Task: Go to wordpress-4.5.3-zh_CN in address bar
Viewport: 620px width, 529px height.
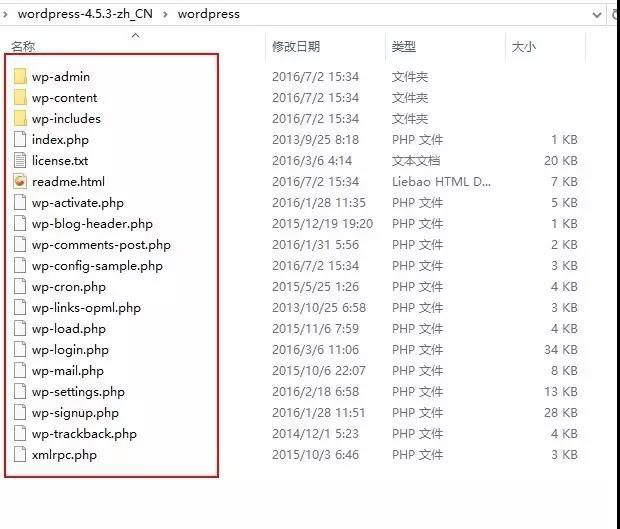Action: (85, 14)
